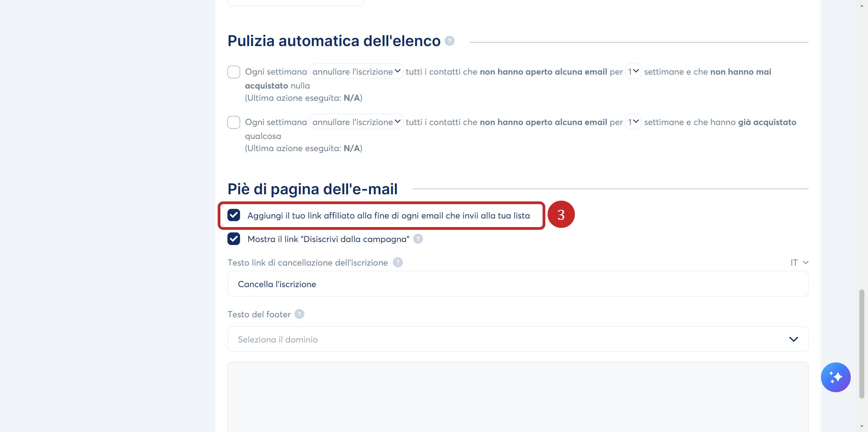Click help icon beside Disiscrivi dalla campagna

point(418,239)
